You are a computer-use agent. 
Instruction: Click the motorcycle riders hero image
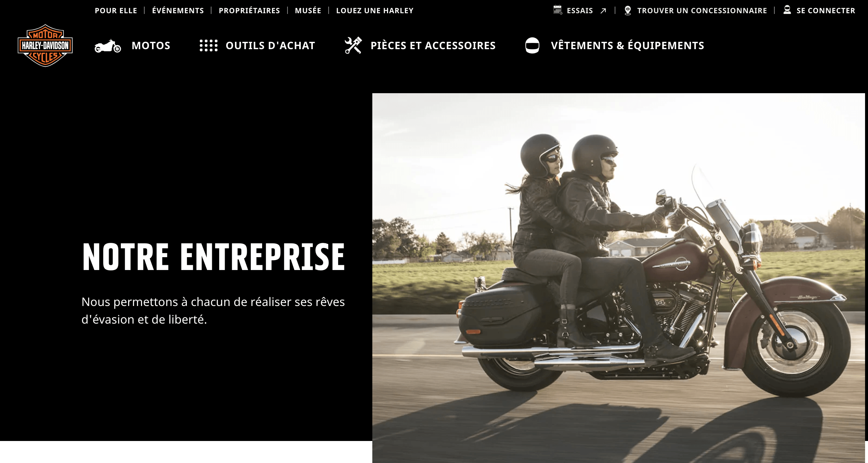pos(618,278)
